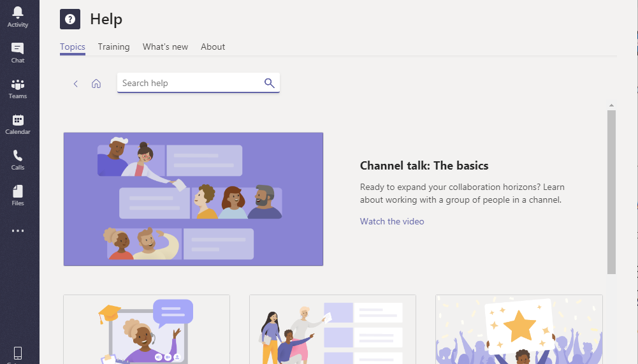Viewport: 638px width, 364px height.
Task: Click the Help question mark icon
Action: point(70,19)
